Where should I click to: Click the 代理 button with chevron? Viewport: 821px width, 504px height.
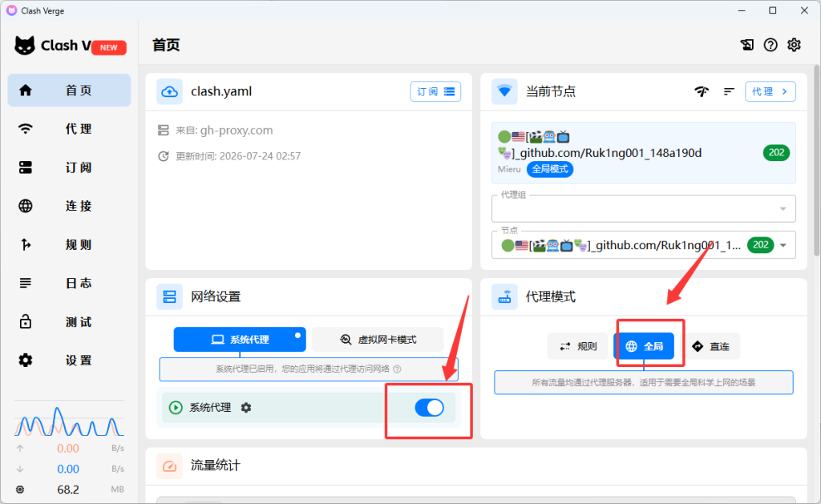click(x=770, y=91)
